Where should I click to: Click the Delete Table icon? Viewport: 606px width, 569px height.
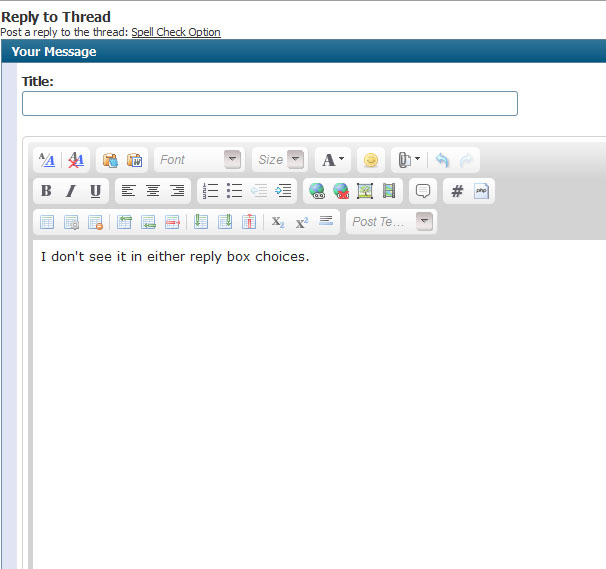[x=95, y=222]
